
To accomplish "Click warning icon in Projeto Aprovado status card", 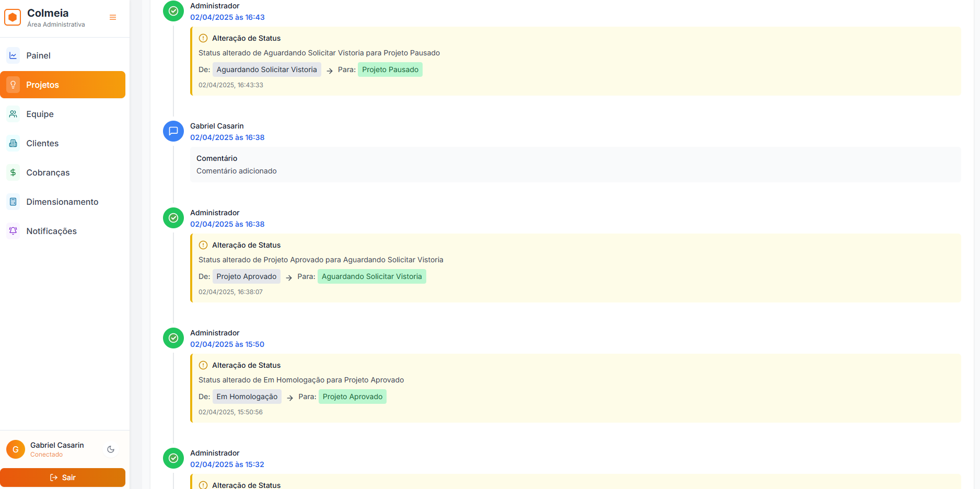I will point(203,365).
